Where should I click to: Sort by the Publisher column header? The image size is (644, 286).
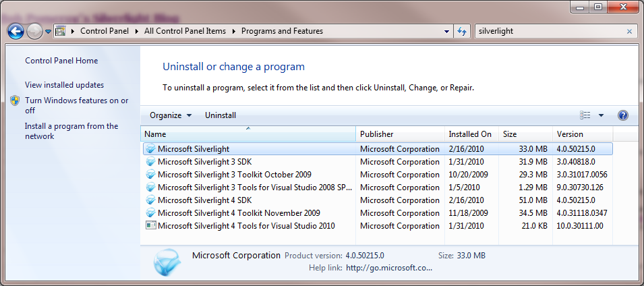(x=400, y=134)
